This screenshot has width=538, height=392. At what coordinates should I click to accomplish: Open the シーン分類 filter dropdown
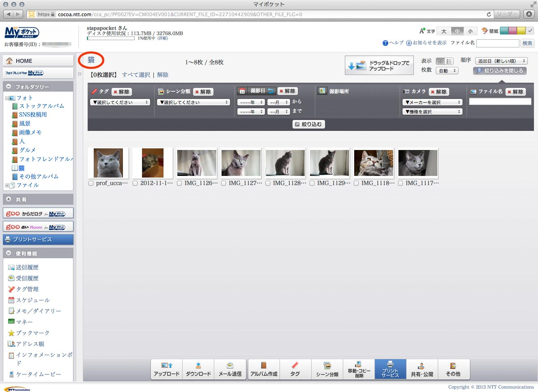click(194, 103)
